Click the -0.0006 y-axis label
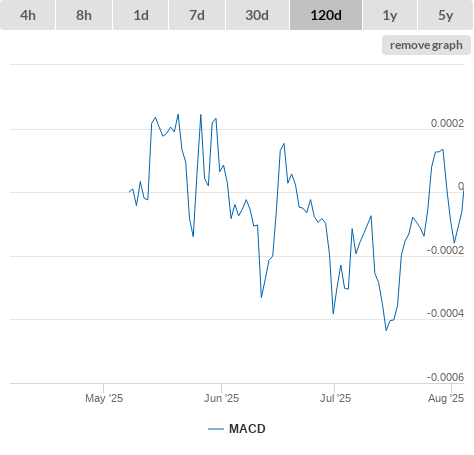This screenshot has height=455, width=474. (445, 377)
